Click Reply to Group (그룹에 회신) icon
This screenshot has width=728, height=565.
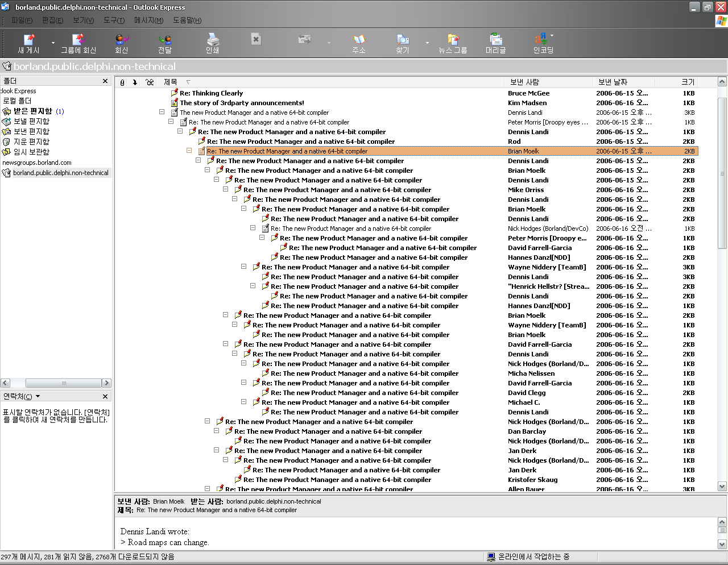78,43
